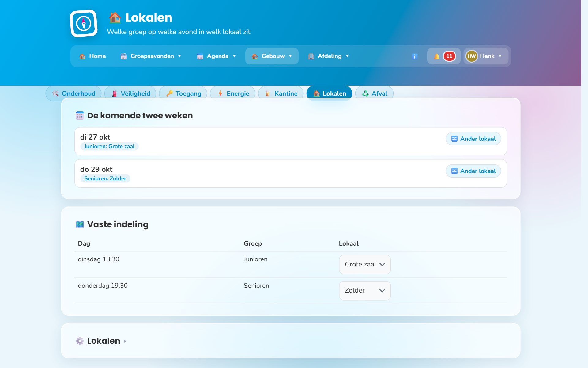Screen dimensions: 588x368
Task: Open the Grote zaal room dropdown for Junioren
Action: (365, 264)
